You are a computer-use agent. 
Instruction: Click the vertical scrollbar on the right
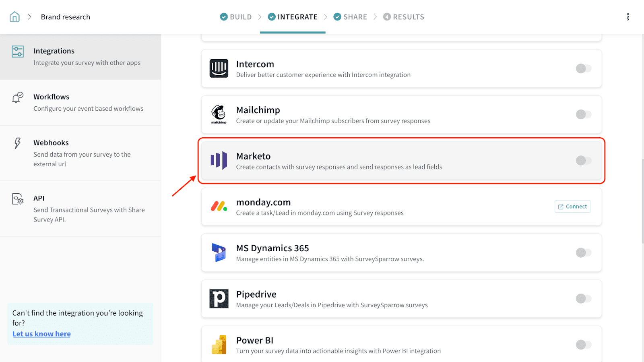[642, 201]
